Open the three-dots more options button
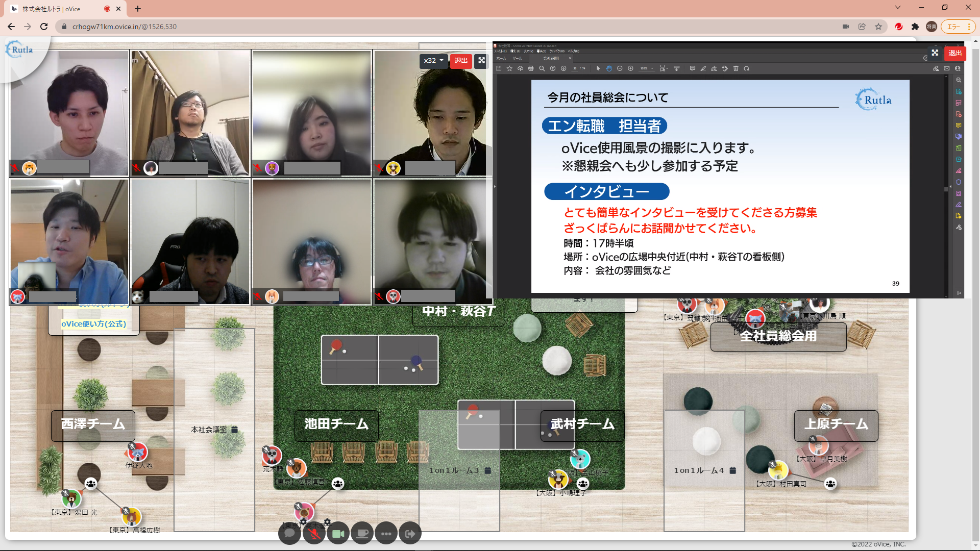 click(x=386, y=534)
